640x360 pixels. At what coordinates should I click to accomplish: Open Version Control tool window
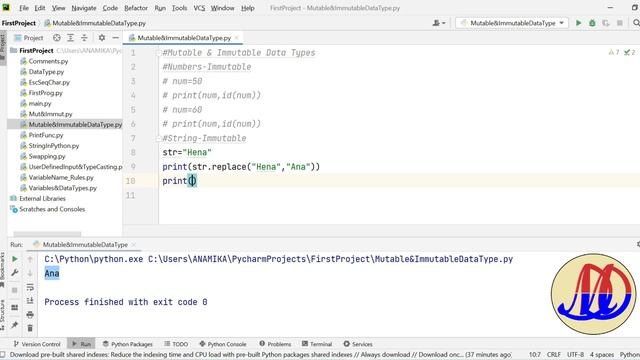point(37,344)
